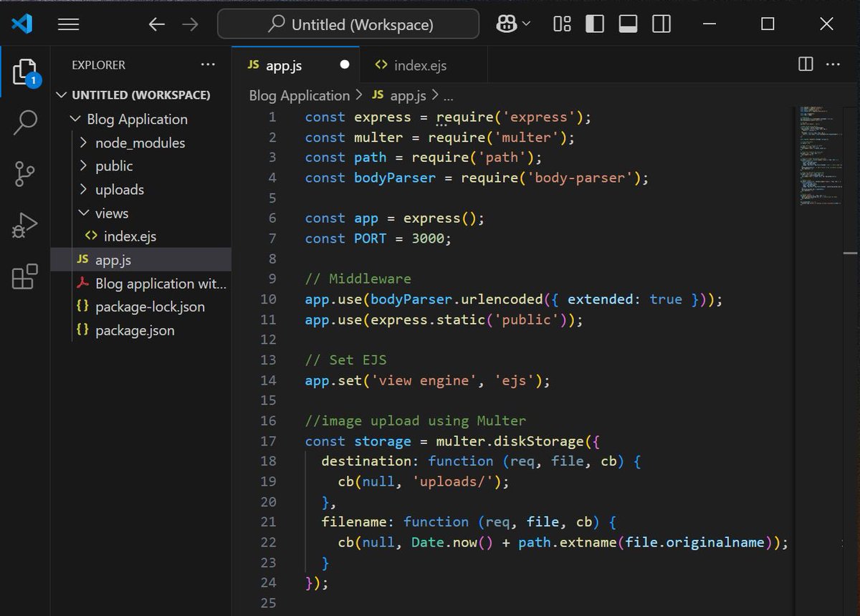Toggle the bottom panel
The image size is (860, 616).
click(628, 24)
